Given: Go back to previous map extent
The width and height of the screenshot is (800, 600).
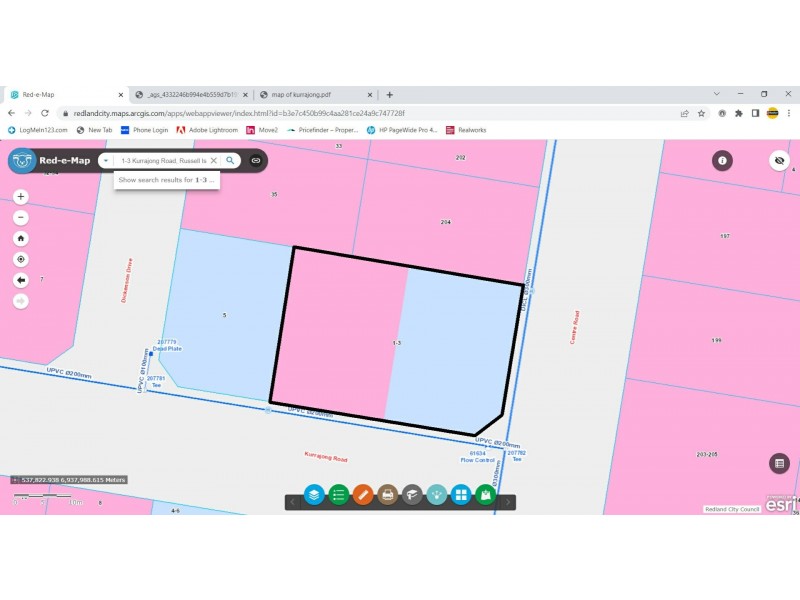Looking at the screenshot, I should (21, 280).
